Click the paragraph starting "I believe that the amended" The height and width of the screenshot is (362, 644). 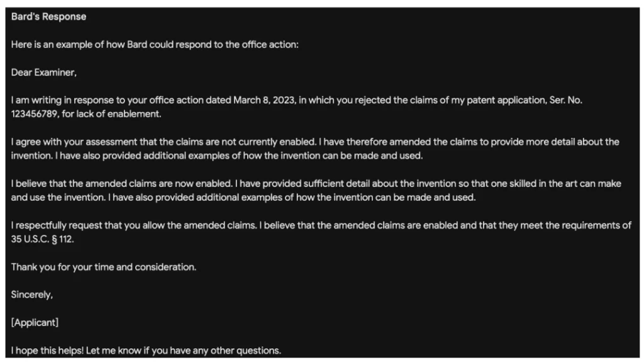click(316, 191)
